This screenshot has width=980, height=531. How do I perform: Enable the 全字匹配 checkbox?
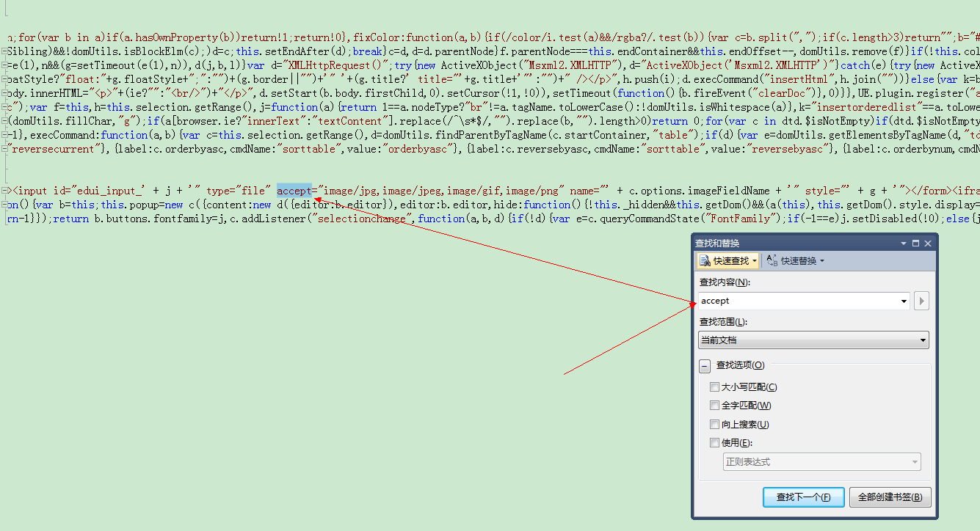(x=714, y=406)
